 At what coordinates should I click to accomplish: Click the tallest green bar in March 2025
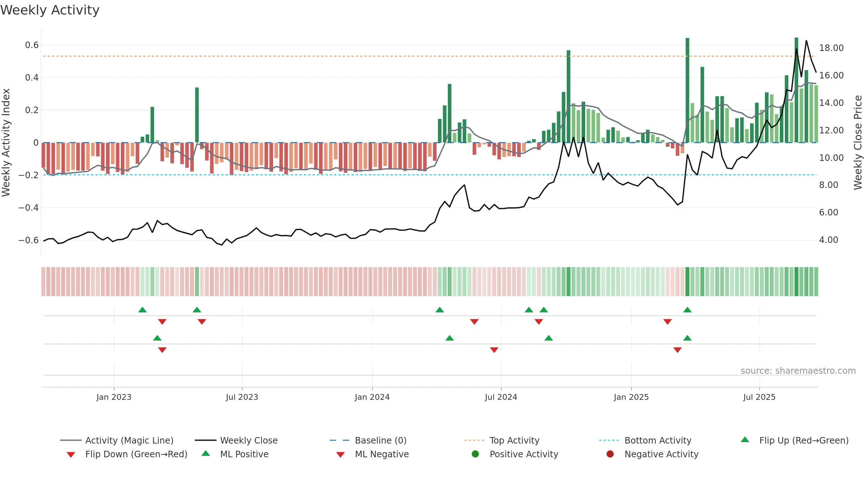pos(688,90)
